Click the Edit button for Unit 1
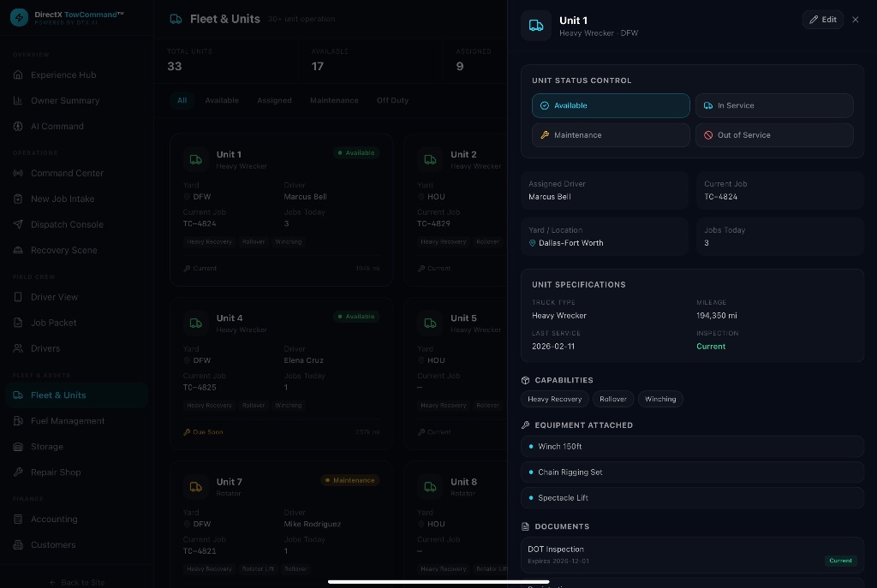Viewport: 877px width, 588px height. 823,20
